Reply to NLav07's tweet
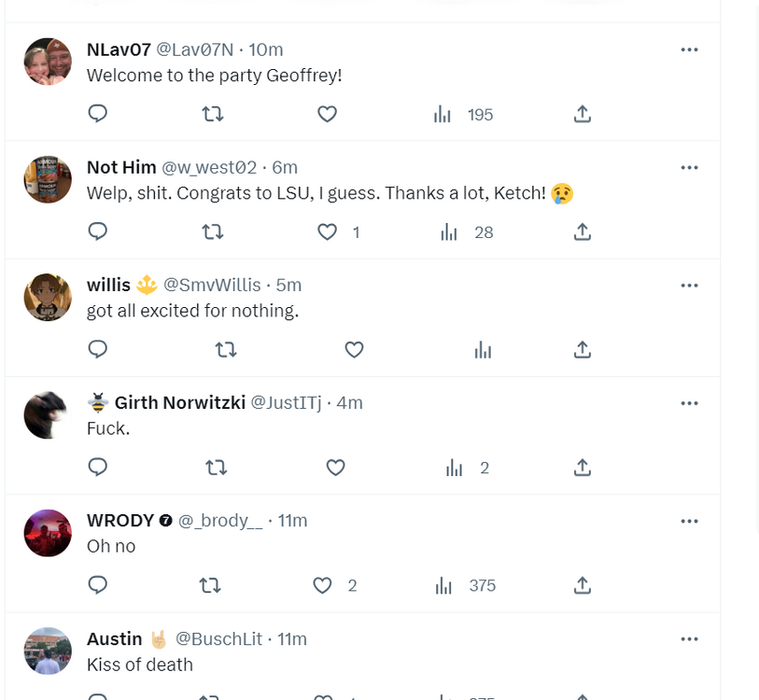 98,114
